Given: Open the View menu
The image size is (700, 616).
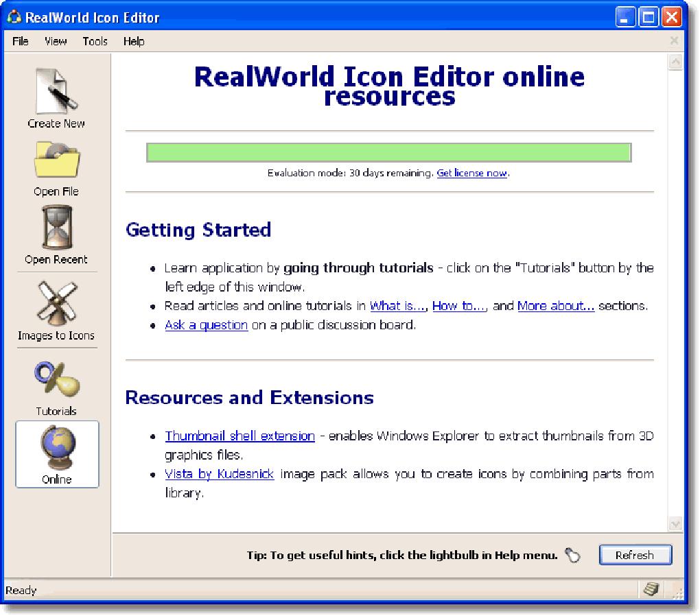Looking at the screenshot, I should [x=56, y=42].
